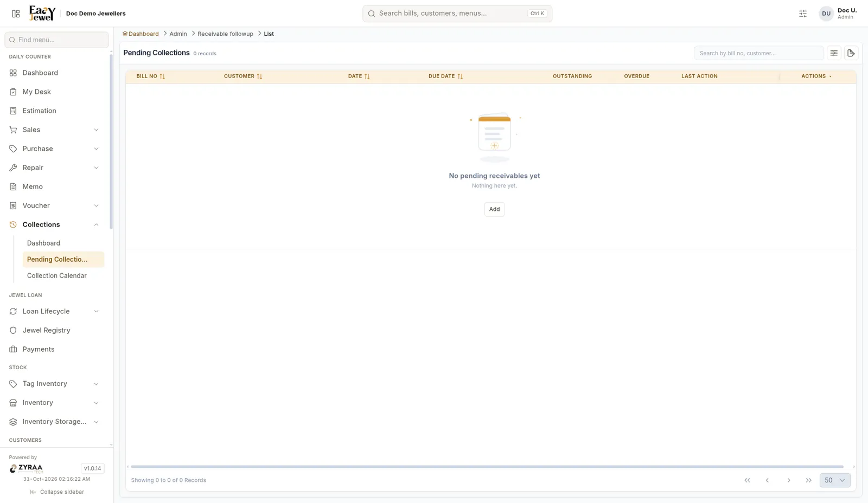The width and height of the screenshot is (868, 503).
Task: Click the Collections clock icon
Action: pos(13,224)
